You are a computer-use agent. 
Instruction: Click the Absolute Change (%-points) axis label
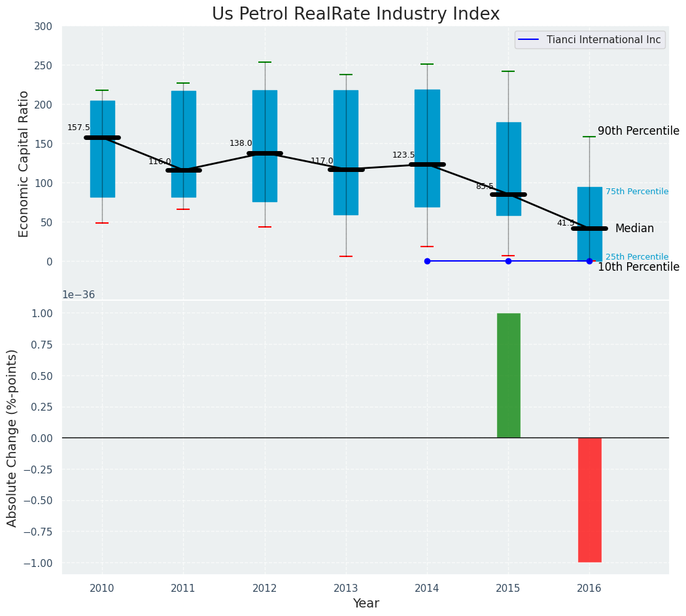tap(12, 437)
